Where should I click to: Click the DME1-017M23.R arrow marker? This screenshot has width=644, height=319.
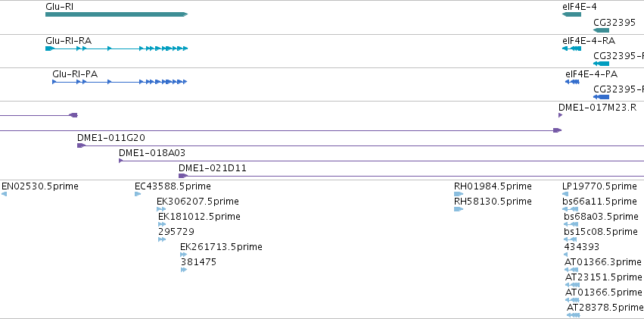560,115
